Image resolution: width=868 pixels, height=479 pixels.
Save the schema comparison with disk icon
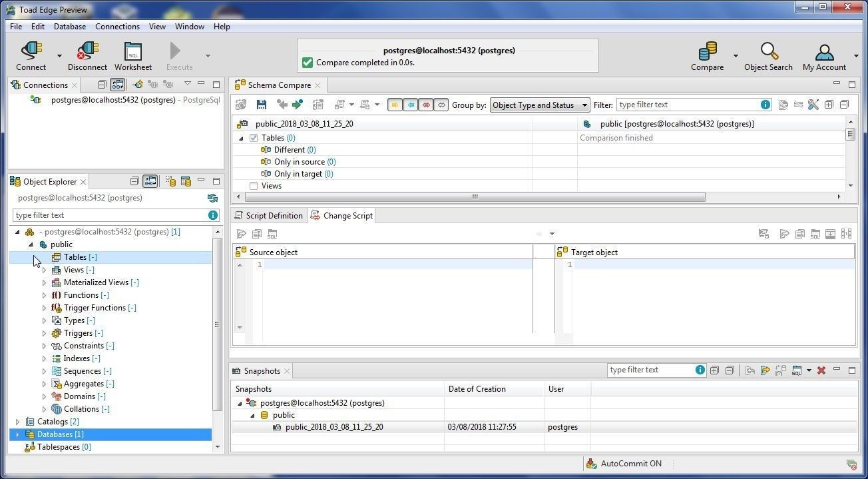coord(261,105)
